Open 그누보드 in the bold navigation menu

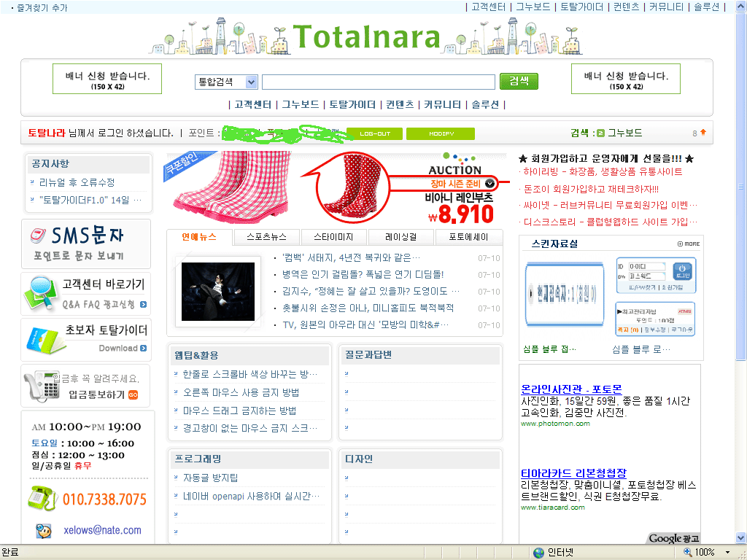tap(300, 104)
